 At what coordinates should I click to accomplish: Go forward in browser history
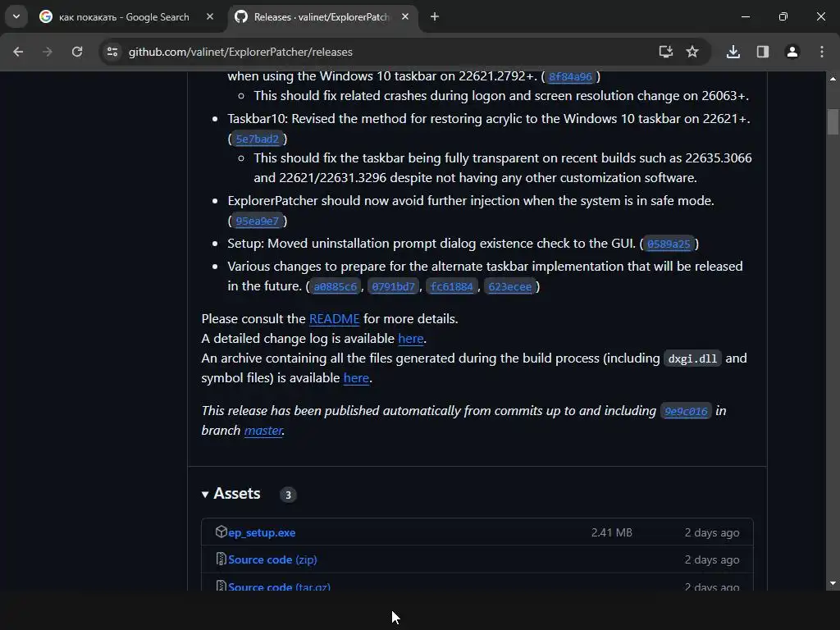click(x=48, y=52)
